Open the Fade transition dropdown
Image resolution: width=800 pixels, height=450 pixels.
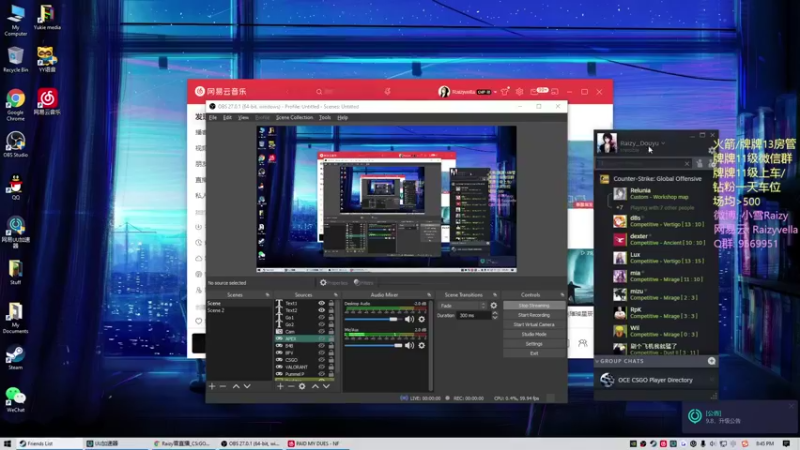tap(462, 306)
